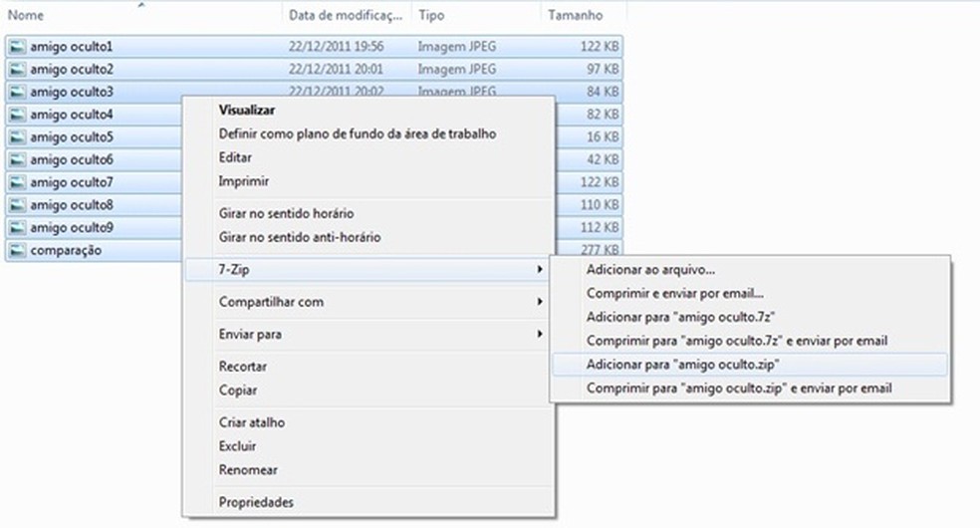
Task: Click the 112 KB size value
Action: (x=600, y=227)
